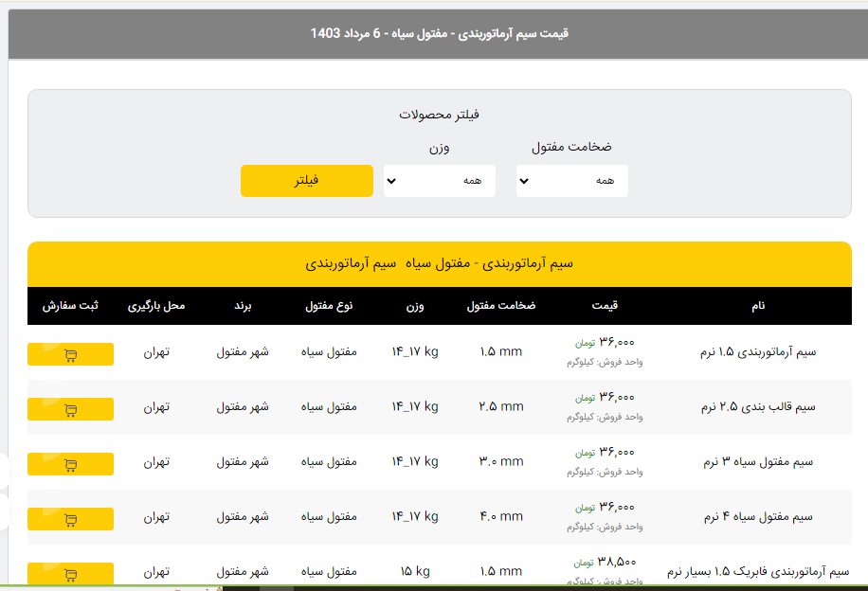Open the ضخامت مفتول filter dropdown

[x=571, y=180]
